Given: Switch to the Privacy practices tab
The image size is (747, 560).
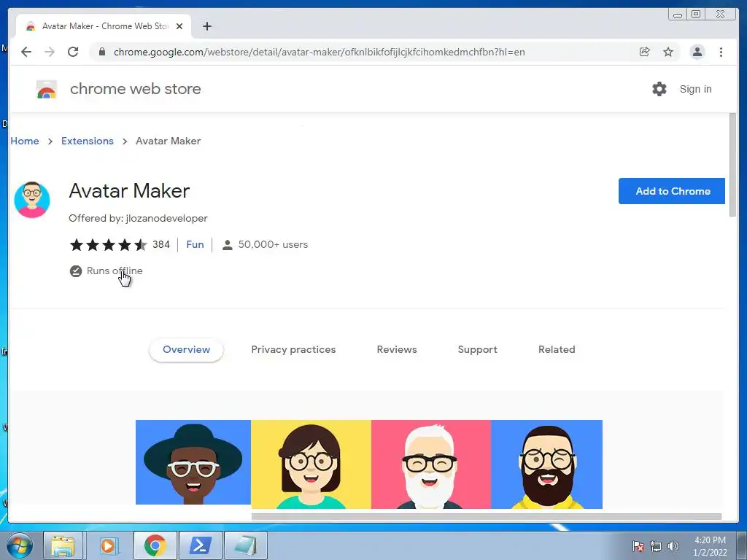Looking at the screenshot, I should (x=293, y=349).
